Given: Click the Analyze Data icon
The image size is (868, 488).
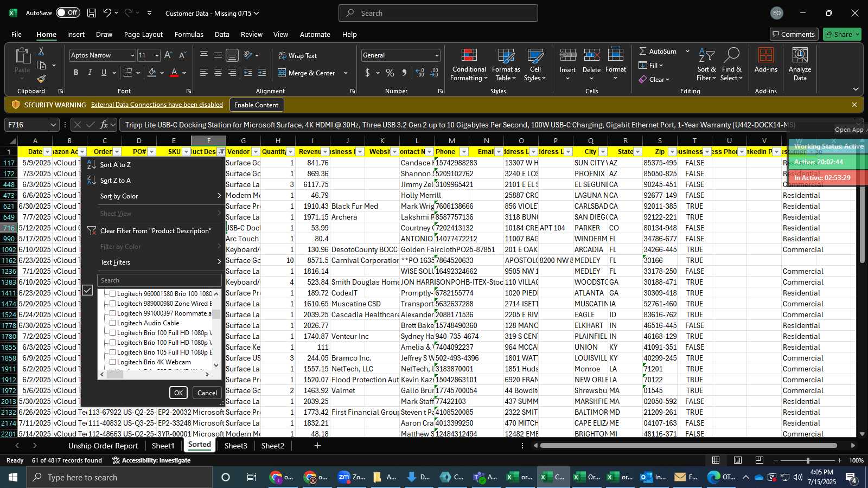Looking at the screenshot, I should pos(800,56).
